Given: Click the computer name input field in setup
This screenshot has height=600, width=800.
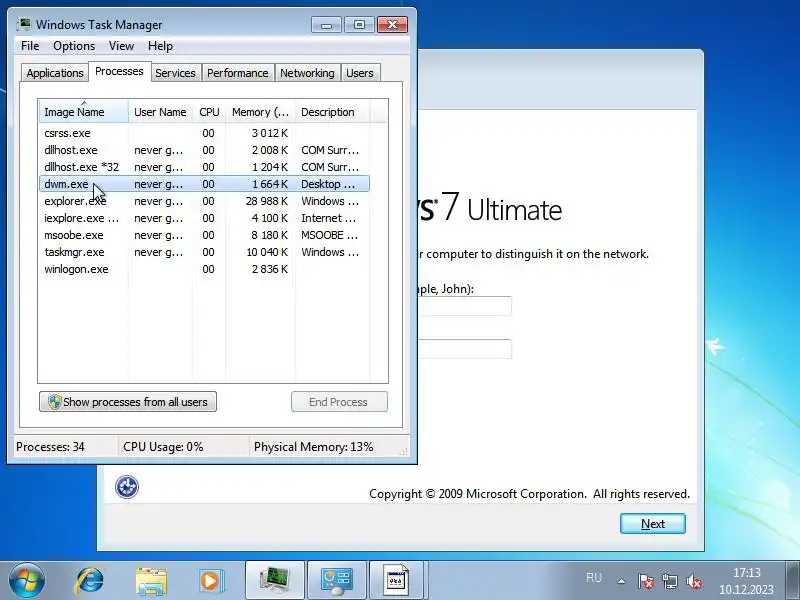Looking at the screenshot, I should (x=465, y=349).
